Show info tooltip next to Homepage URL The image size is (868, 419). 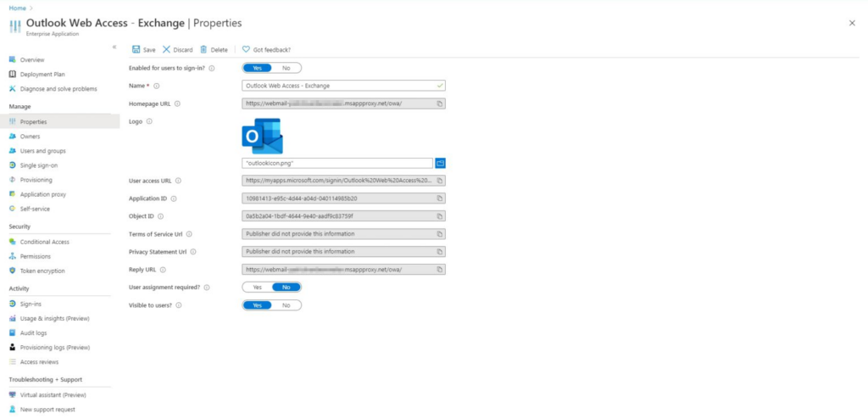[x=178, y=103]
